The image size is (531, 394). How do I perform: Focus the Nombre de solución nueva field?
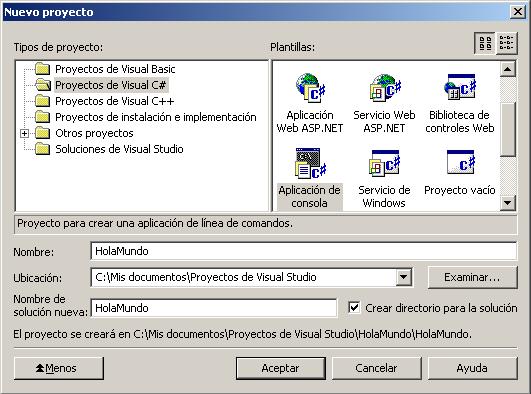[x=214, y=308]
